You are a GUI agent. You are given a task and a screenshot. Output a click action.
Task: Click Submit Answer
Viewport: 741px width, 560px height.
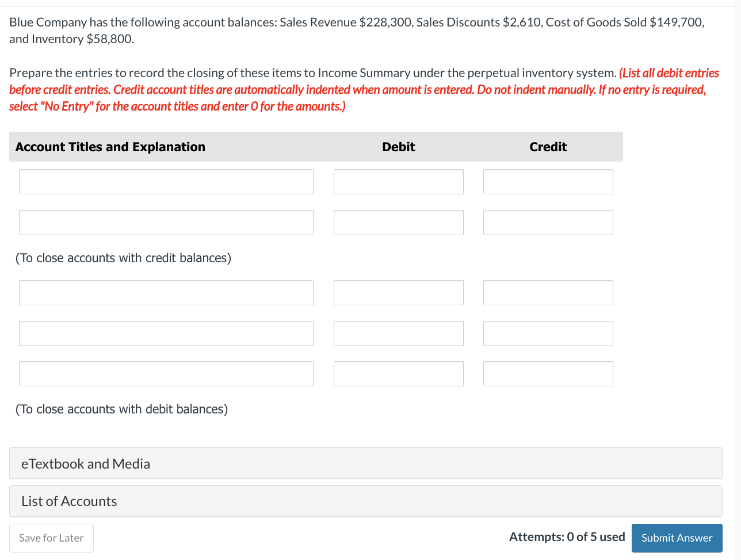tap(677, 538)
